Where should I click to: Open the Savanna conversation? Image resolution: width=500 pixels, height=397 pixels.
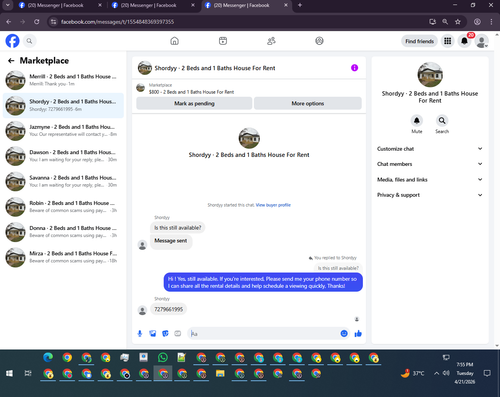pos(63,181)
